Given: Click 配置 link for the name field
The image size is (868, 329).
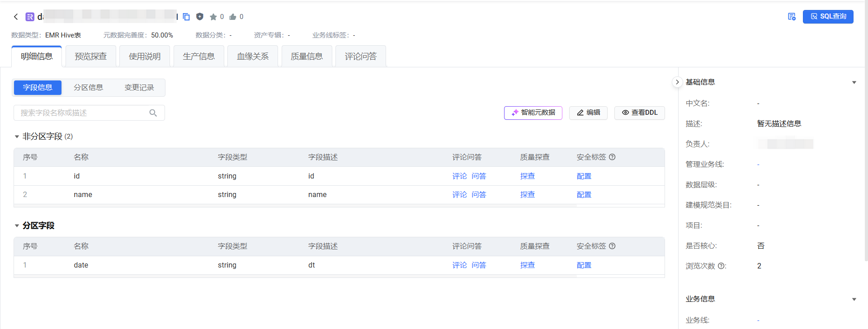Looking at the screenshot, I should point(584,195).
